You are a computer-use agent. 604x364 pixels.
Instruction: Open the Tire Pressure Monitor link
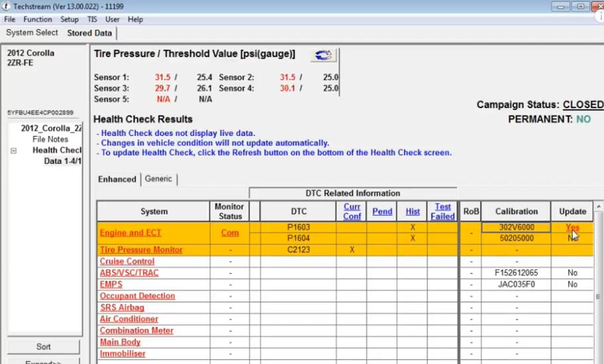tap(141, 250)
